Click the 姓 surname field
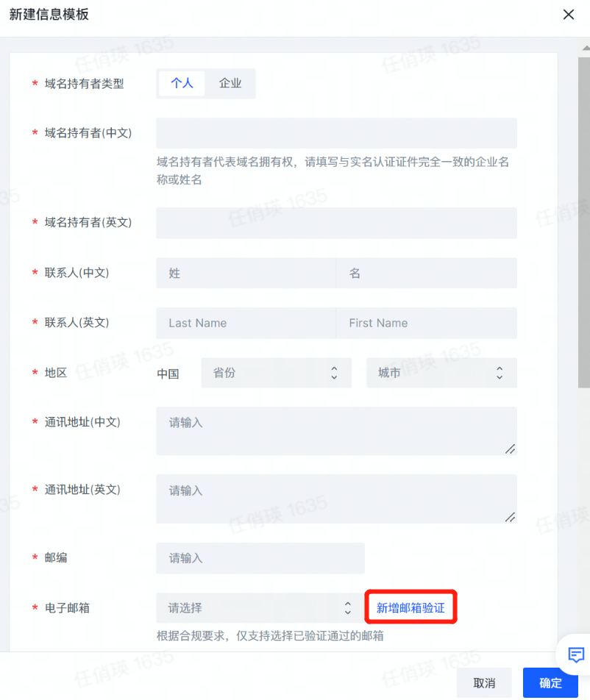Screen dimensions: 590x700 (x=246, y=273)
